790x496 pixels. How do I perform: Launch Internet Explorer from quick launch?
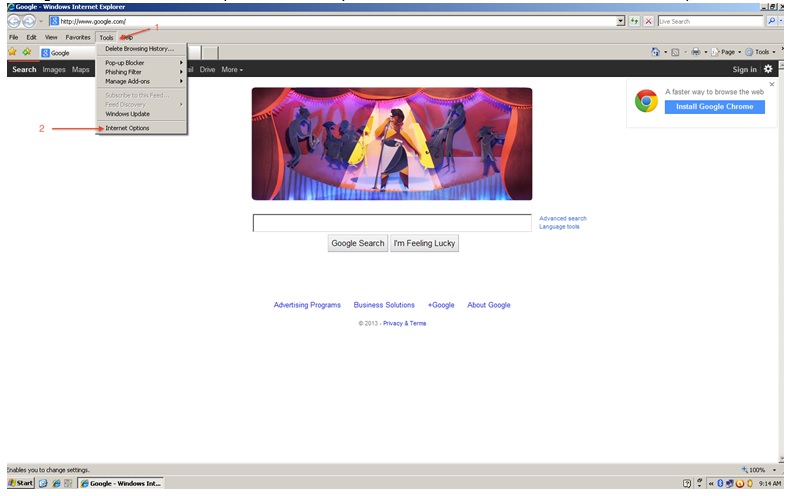pyautogui.click(x=56, y=483)
